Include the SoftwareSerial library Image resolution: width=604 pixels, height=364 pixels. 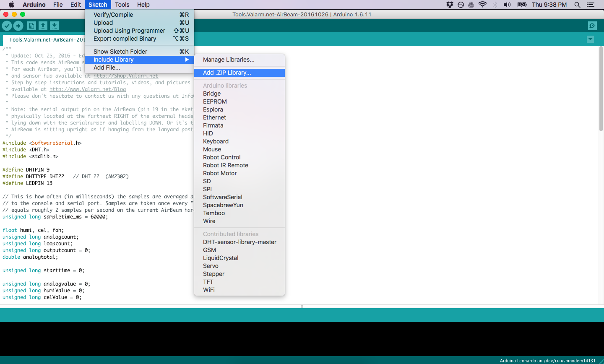coord(240,197)
